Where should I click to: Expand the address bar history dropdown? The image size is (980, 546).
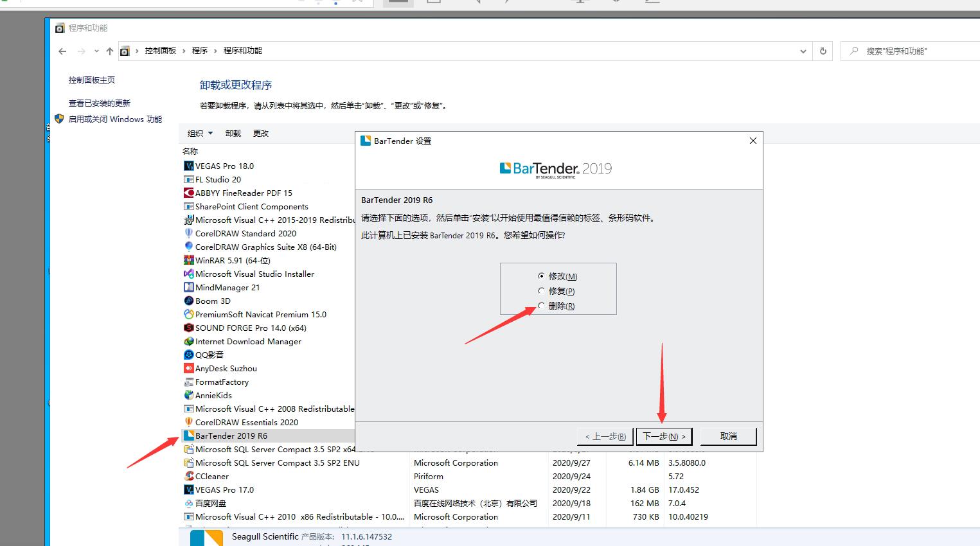click(803, 51)
